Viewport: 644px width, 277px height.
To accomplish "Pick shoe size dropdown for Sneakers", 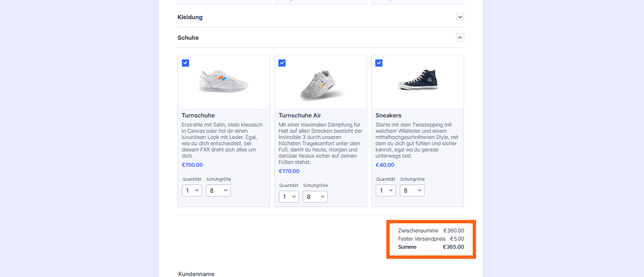I will [x=412, y=190].
